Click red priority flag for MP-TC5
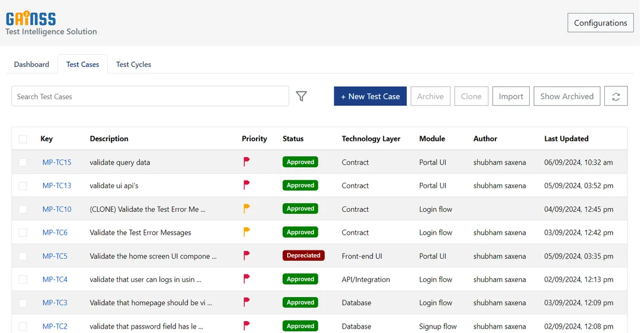 [x=246, y=256]
